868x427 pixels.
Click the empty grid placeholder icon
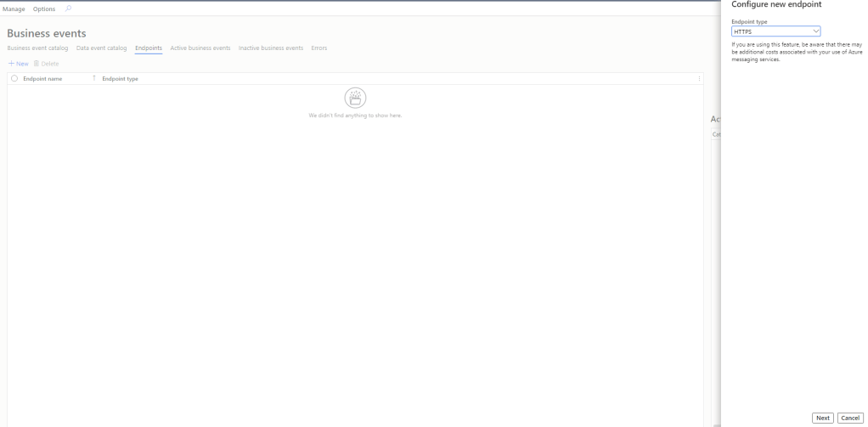pos(355,98)
